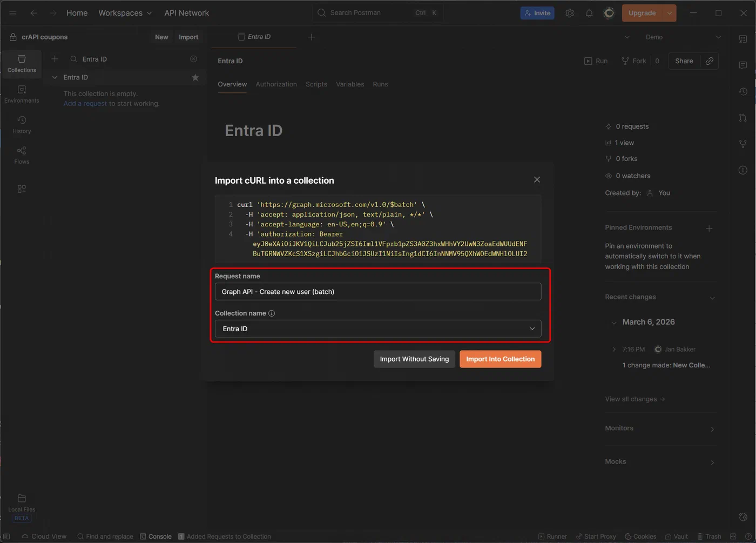Viewport: 756px width, 543px height.
Task: Close the Import cURL dialog
Action: [x=537, y=180]
